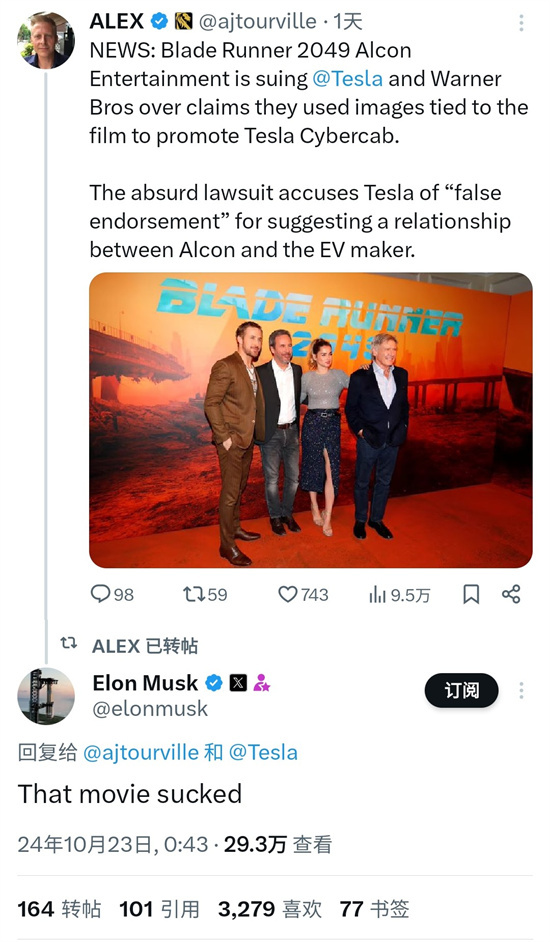Screen dimensions: 550x942
Task: View analytics bar icon showing 9.5万
Action: click(x=399, y=595)
